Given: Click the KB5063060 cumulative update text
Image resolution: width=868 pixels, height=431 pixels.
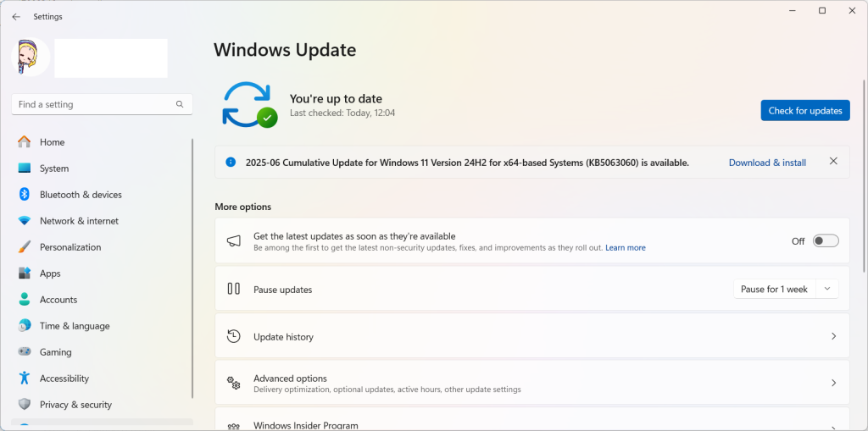Looking at the screenshot, I should [467, 163].
